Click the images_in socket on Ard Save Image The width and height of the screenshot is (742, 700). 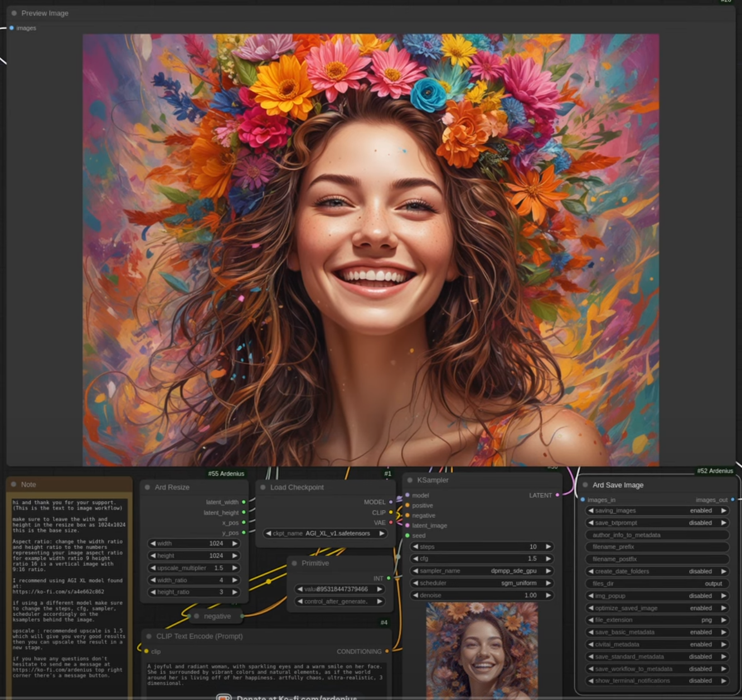pos(583,499)
